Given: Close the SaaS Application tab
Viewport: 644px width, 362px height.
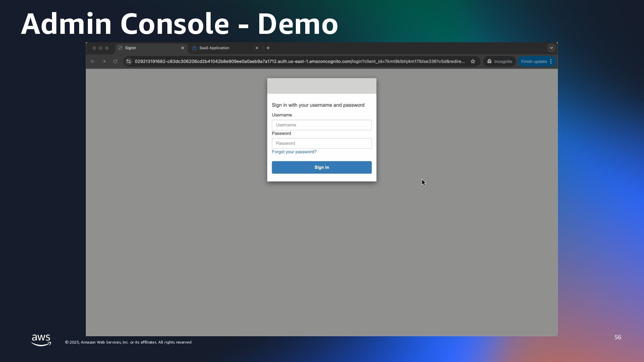Looking at the screenshot, I should (x=257, y=48).
